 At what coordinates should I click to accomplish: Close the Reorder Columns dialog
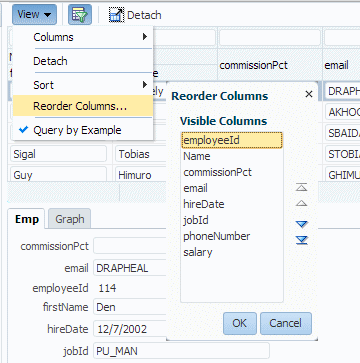click(x=309, y=94)
